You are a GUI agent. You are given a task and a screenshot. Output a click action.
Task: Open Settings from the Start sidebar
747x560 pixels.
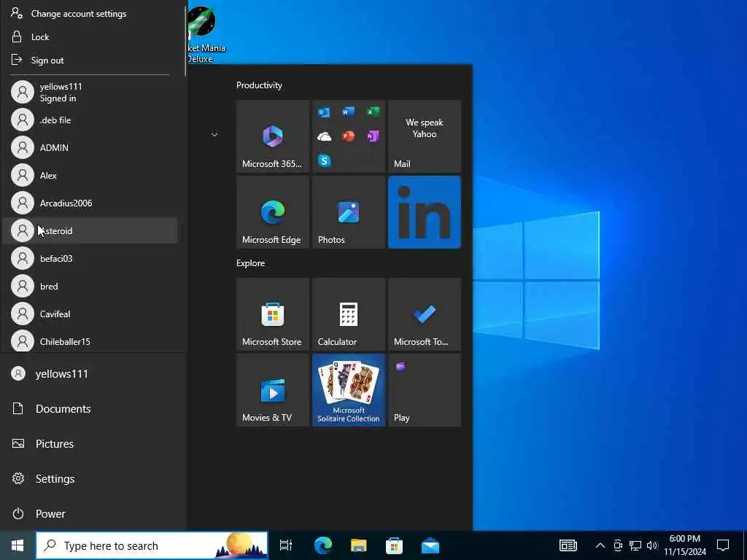(93, 478)
